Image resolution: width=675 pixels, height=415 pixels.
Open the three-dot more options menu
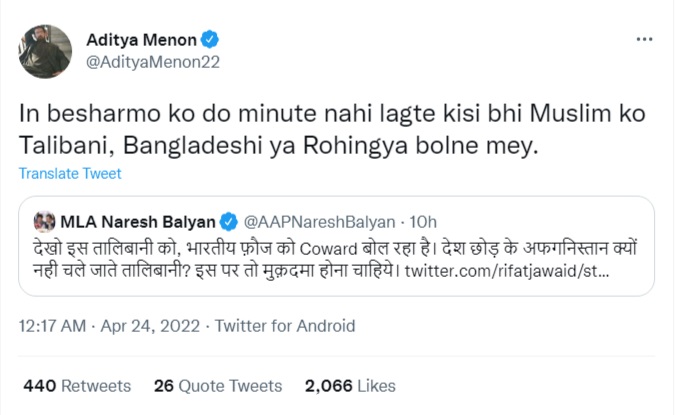point(645,38)
